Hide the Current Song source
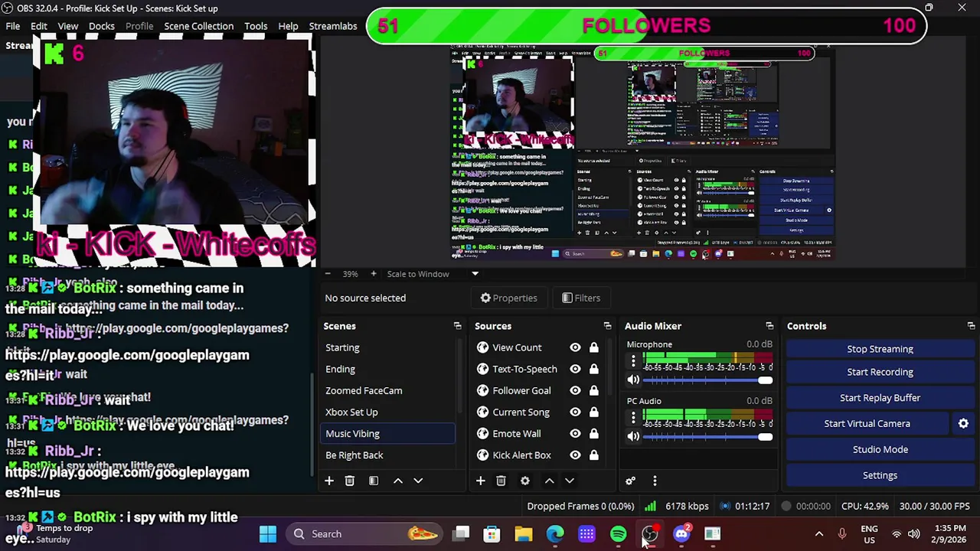Screen dimensions: 980x551 pyautogui.click(x=575, y=412)
